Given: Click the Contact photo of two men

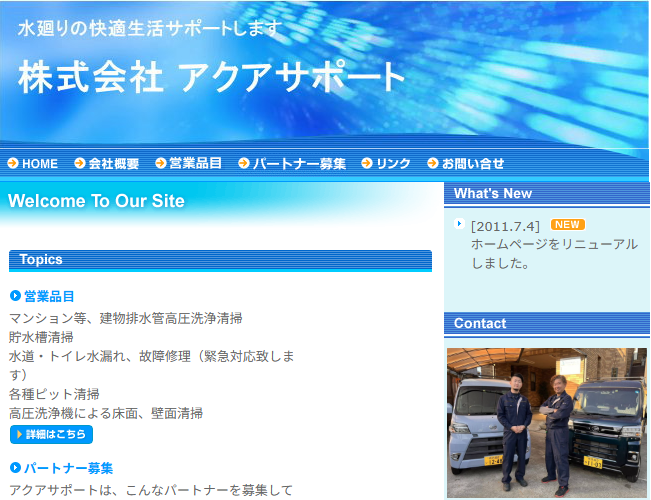Looking at the screenshot, I should 546,420.
